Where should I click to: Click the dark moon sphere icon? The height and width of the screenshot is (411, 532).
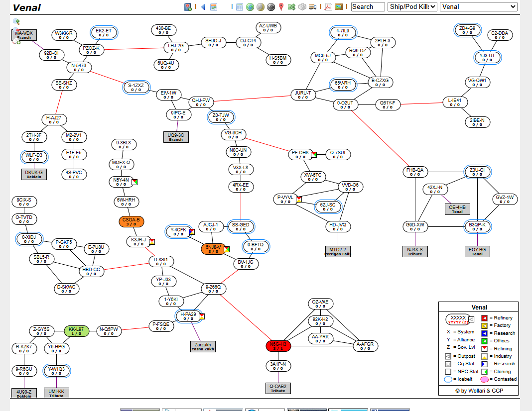tap(271, 7)
